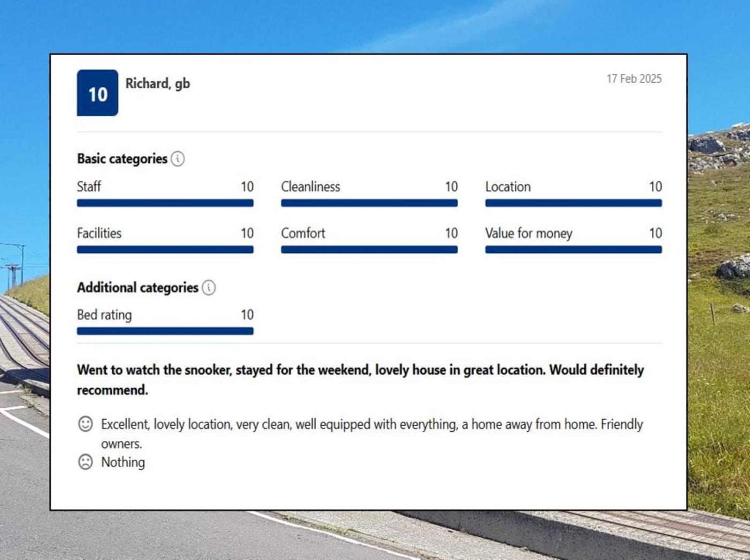Click the Value for money label

[x=529, y=234]
